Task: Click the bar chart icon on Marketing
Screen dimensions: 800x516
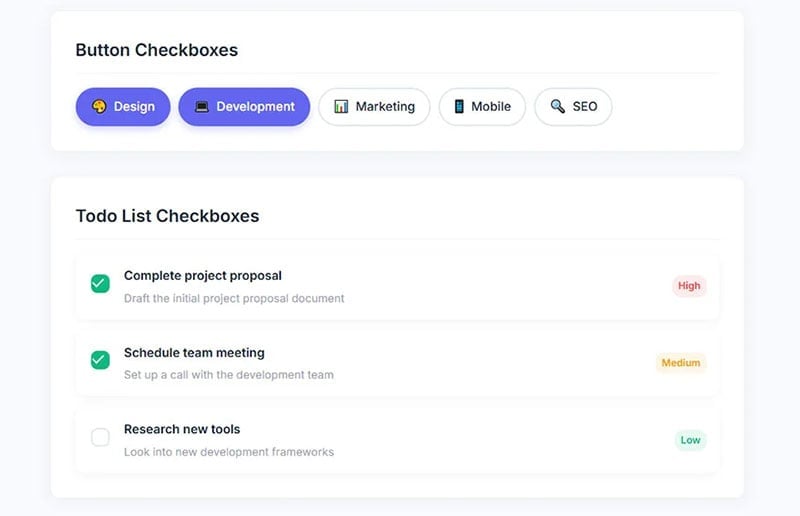Action: 341,107
